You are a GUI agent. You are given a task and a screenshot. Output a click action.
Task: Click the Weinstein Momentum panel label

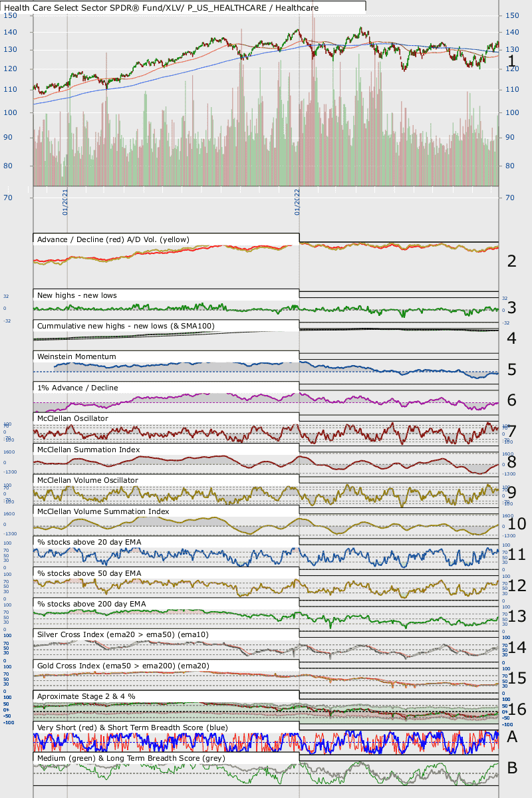pos(76,356)
